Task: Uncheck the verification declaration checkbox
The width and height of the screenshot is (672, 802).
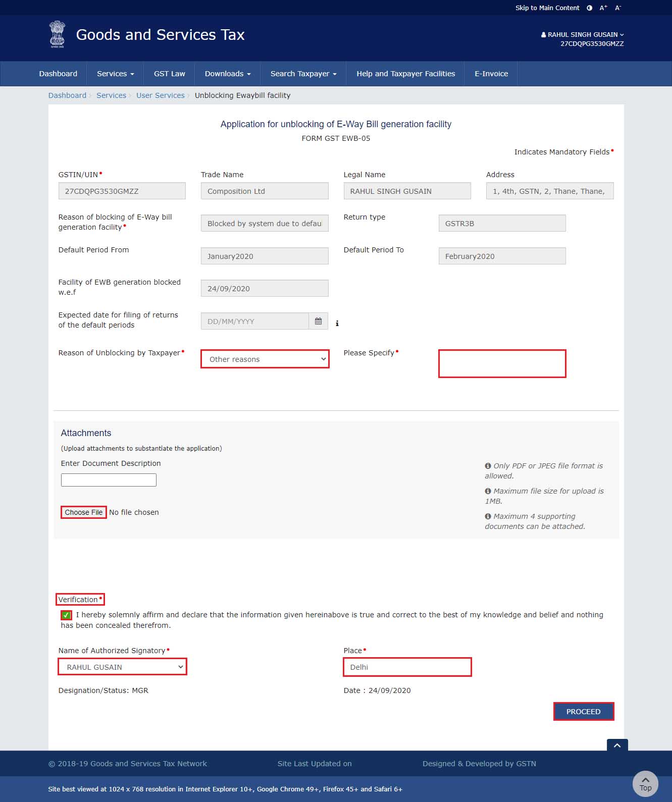Action: tap(66, 615)
